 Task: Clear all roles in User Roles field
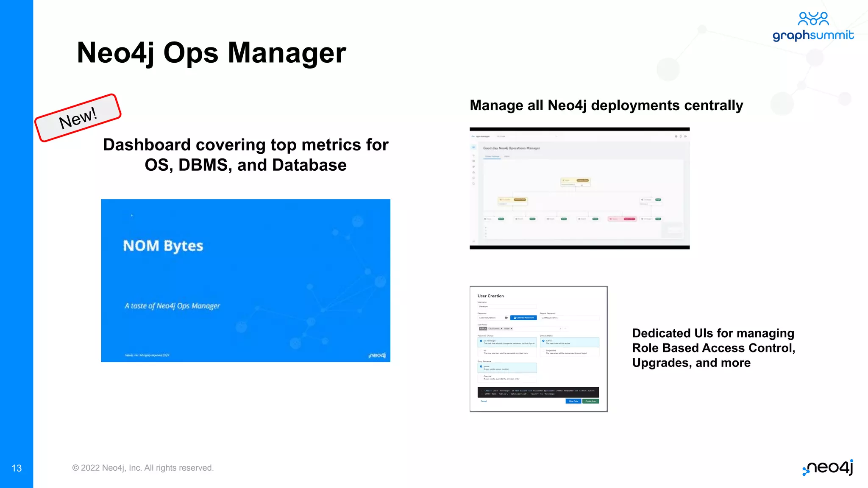click(x=560, y=329)
